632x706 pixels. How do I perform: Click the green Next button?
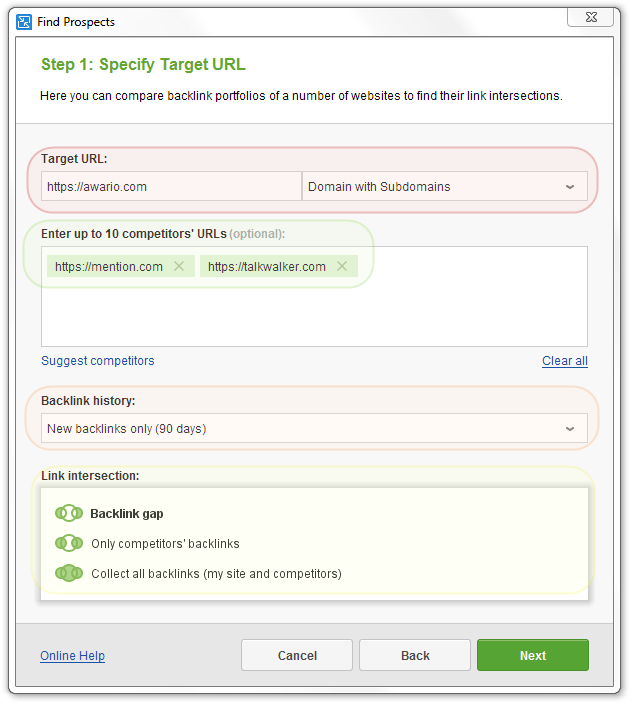click(533, 655)
